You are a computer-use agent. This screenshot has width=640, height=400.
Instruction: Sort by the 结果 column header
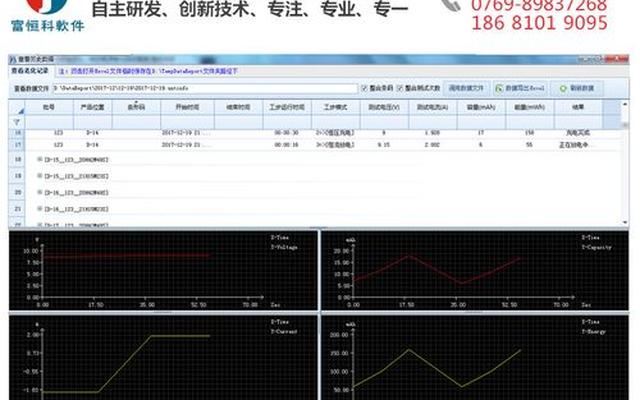coord(578,107)
